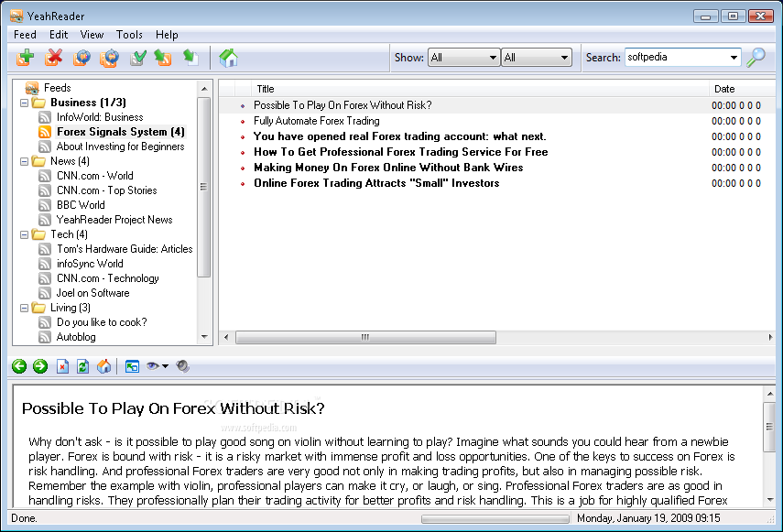Open article You have opened real Forex trading account
This screenshot has width=783, height=532.
point(399,136)
